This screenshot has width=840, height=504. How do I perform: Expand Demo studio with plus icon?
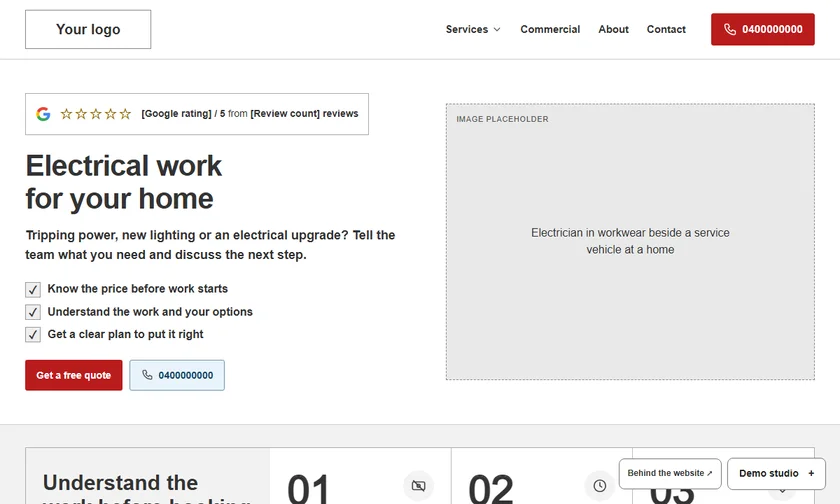coord(811,473)
